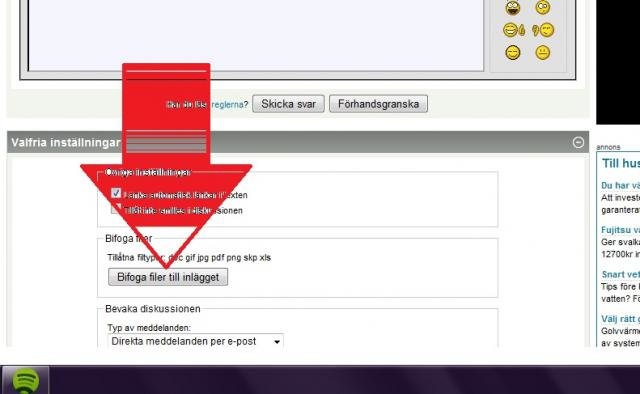Viewport: 640px width, 394px height.
Task: Open the Typ av meddelanden dropdown
Action: (196, 341)
